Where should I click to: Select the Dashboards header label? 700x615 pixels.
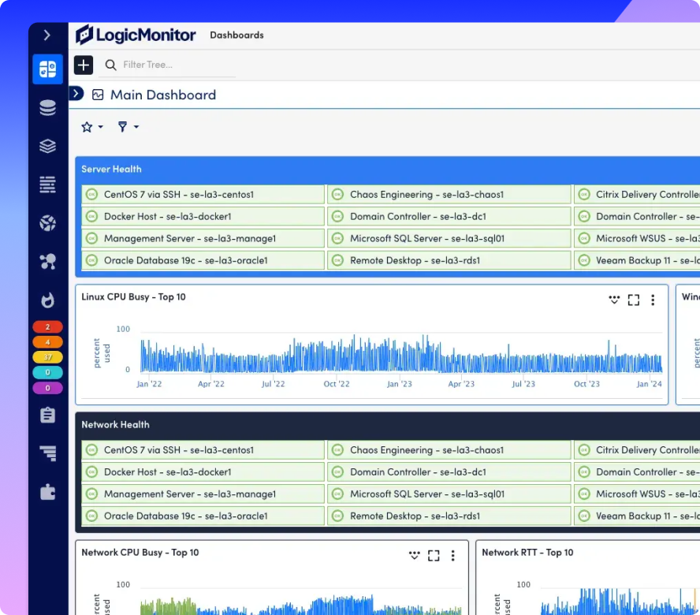click(236, 35)
